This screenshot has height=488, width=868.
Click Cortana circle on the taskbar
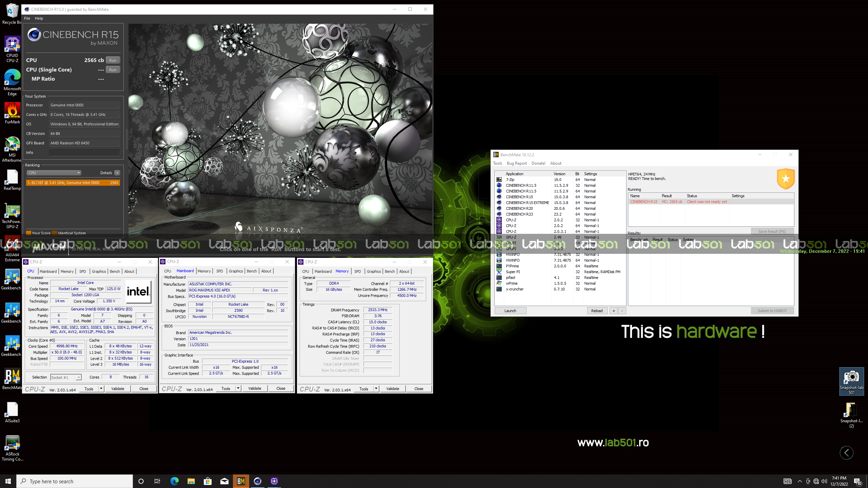coord(141,481)
